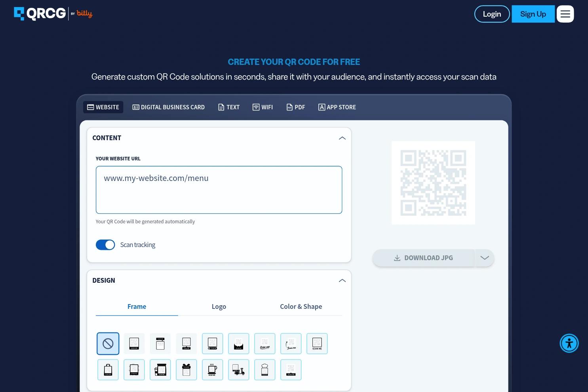
Task: Switch to the WEBSITE QR type
Action: coord(103,107)
